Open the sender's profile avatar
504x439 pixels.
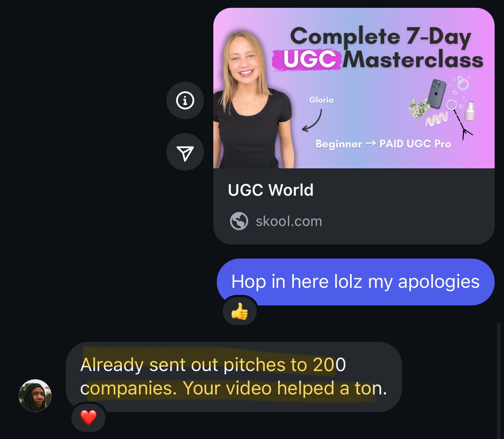point(35,395)
